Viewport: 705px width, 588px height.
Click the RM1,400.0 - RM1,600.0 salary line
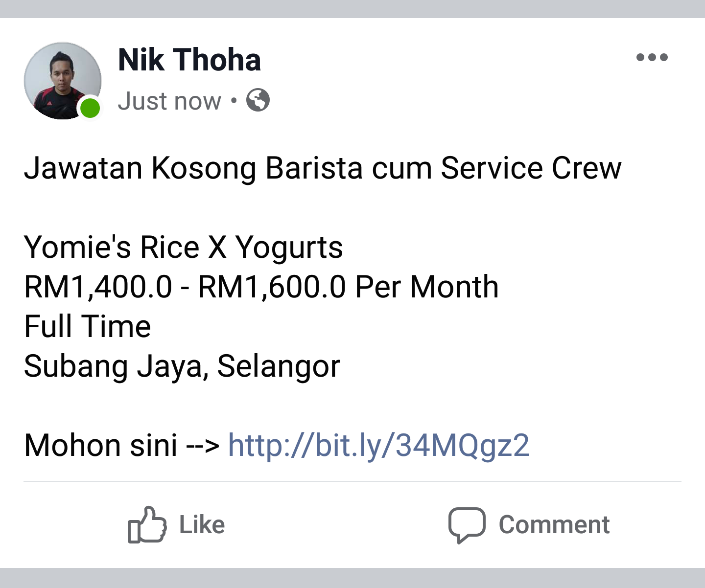(x=261, y=287)
